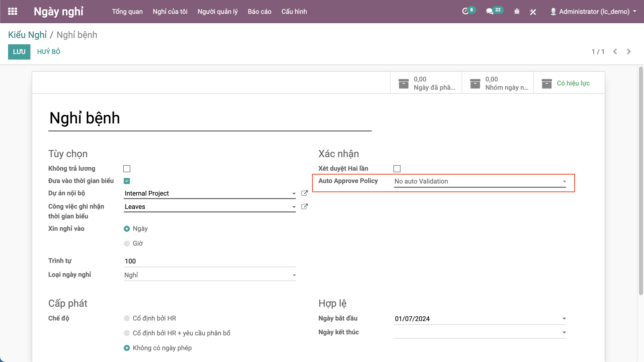Click the wrench tools icon
The width and height of the screenshot is (644, 362).
click(533, 12)
